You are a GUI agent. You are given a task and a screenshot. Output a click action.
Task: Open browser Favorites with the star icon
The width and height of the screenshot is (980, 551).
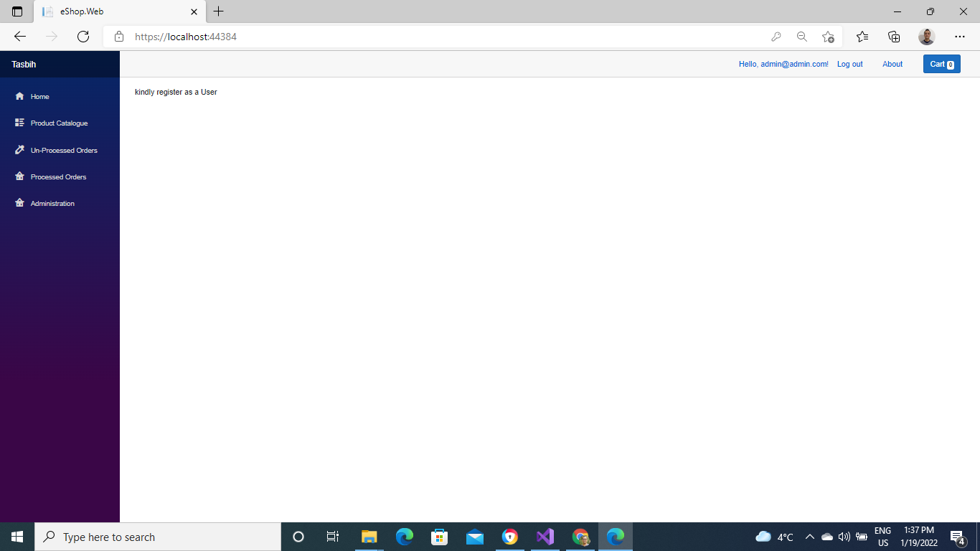point(862,37)
